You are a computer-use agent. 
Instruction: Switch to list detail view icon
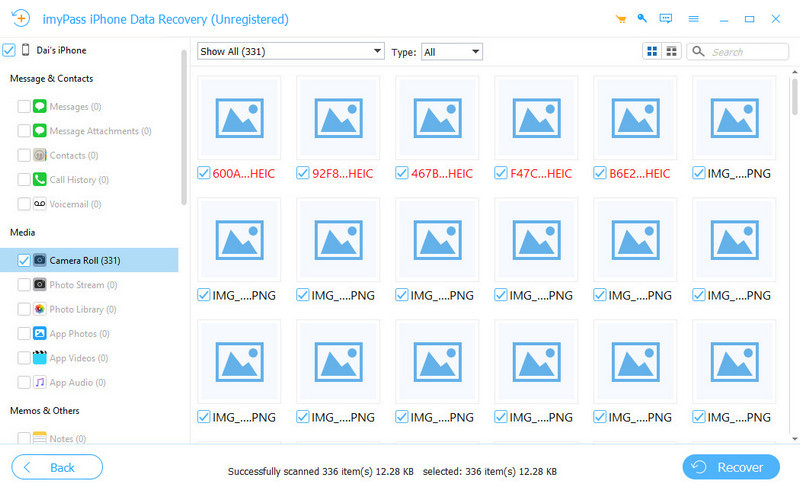(x=671, y=52)
